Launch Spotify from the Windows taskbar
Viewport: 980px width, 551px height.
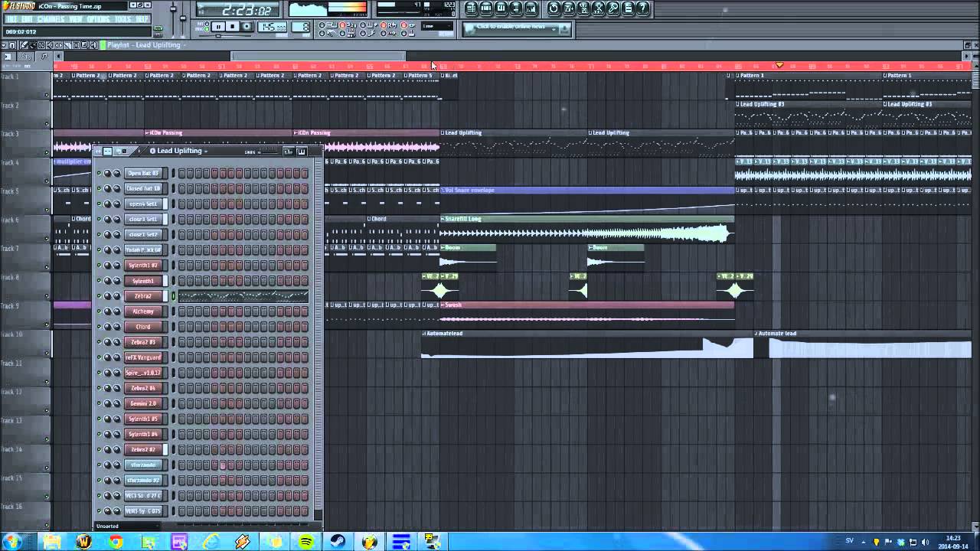[306, 542]
